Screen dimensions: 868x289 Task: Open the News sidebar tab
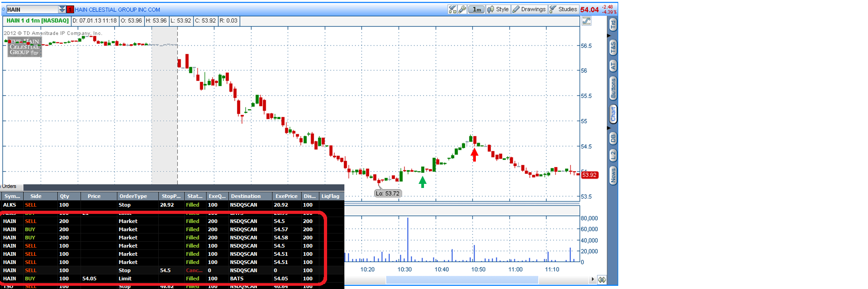613,175
